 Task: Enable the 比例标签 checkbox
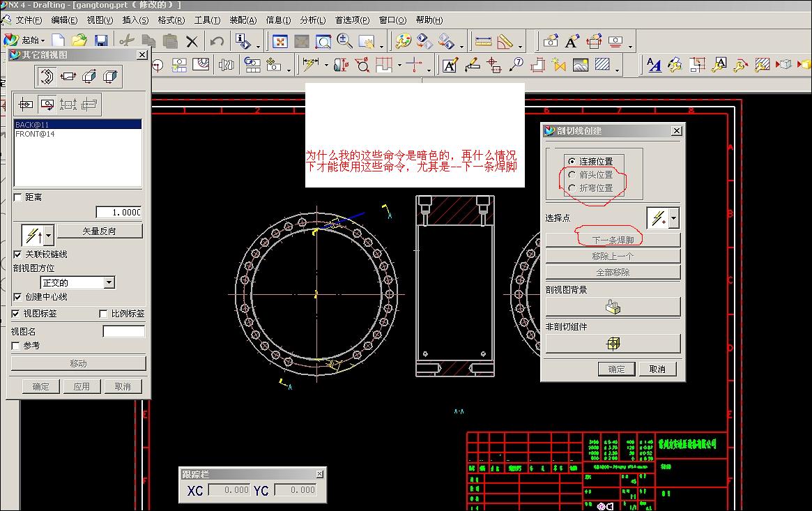[103, 314]
